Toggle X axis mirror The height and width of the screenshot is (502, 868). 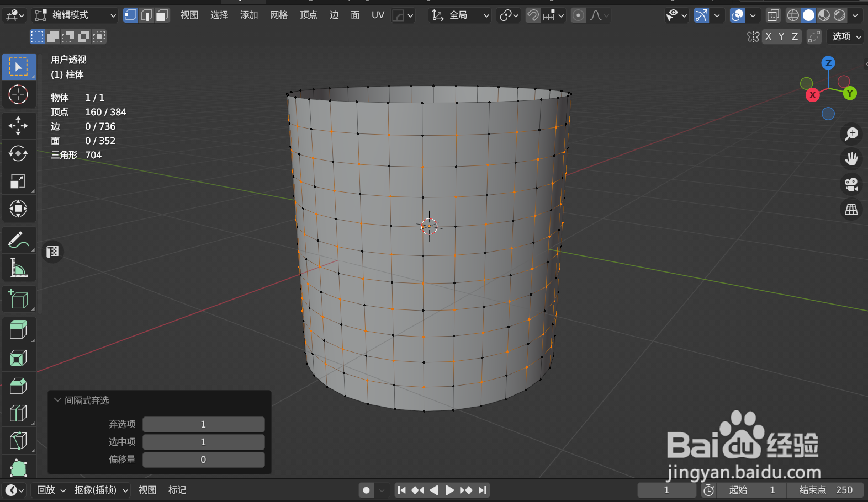768,36
